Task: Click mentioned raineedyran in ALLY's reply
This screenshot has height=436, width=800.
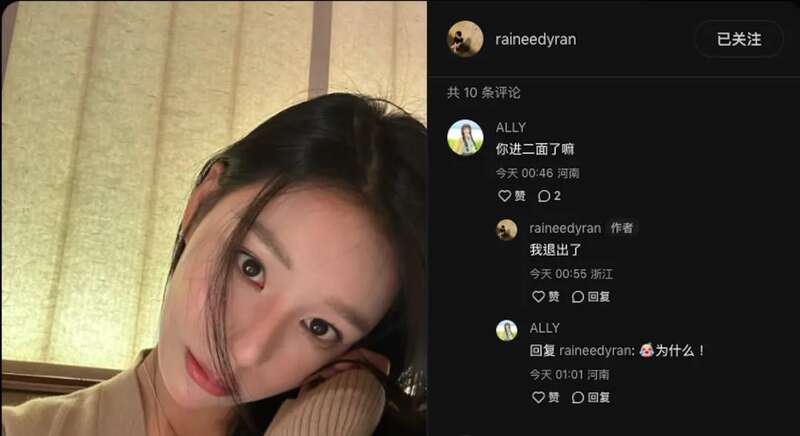Action: 595,351
